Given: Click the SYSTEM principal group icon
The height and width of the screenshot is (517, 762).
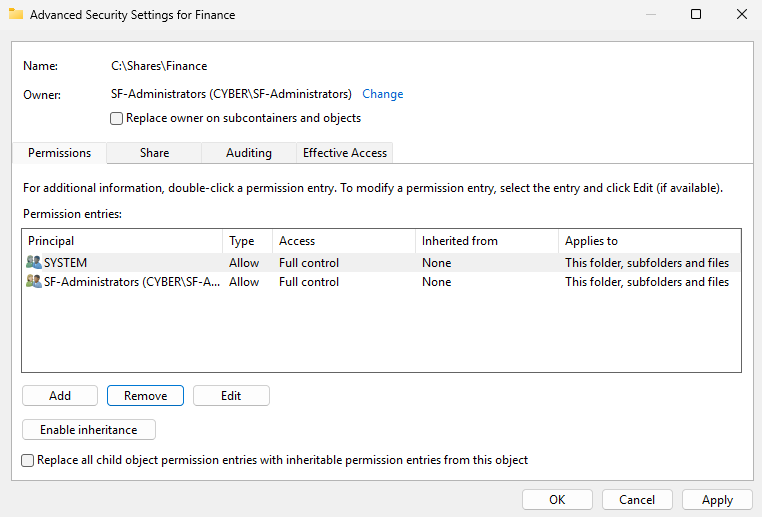Looking at the screenshot, I should [x=34, y=263].
